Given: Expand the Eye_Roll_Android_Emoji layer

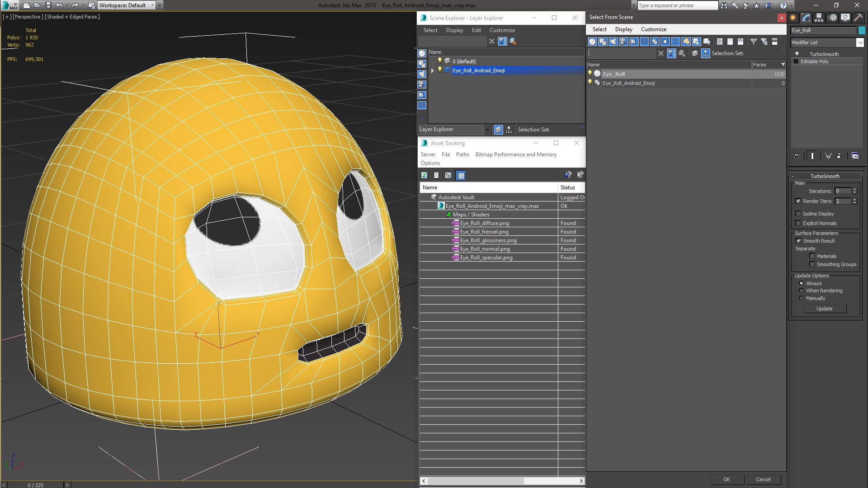Looking at the screenshot, I should click(x=433, y=70).
